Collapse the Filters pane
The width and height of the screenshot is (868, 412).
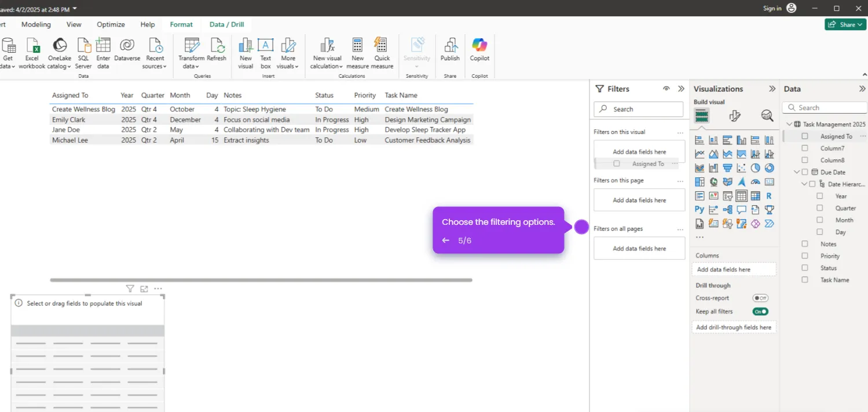[x=682, y=89]
